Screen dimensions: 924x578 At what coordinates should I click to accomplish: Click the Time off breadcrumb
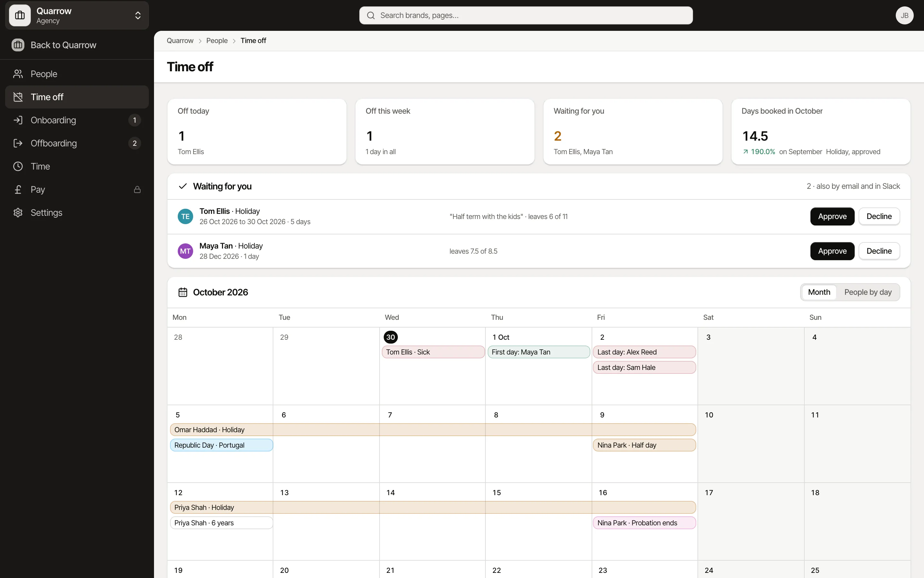253,40
